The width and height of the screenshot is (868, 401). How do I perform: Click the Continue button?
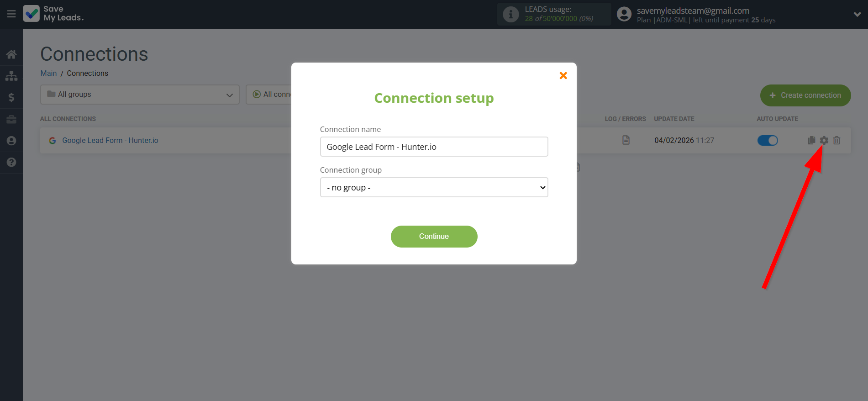coord(434,237)
